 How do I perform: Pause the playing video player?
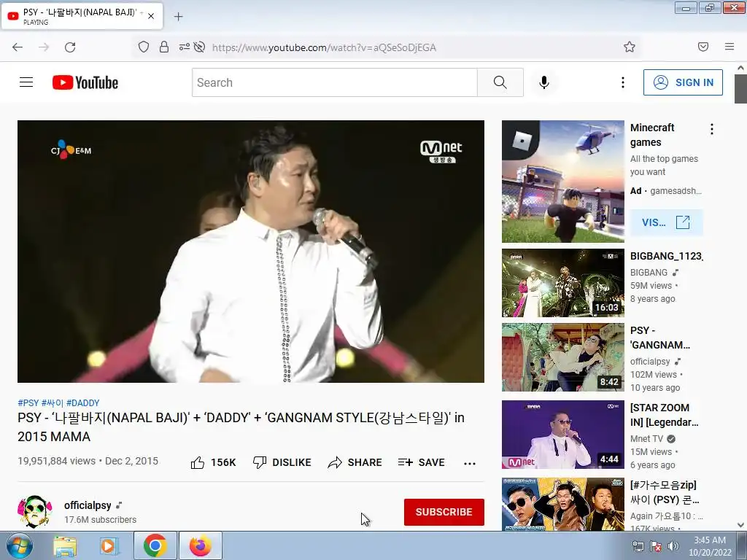tap(251, 251)
